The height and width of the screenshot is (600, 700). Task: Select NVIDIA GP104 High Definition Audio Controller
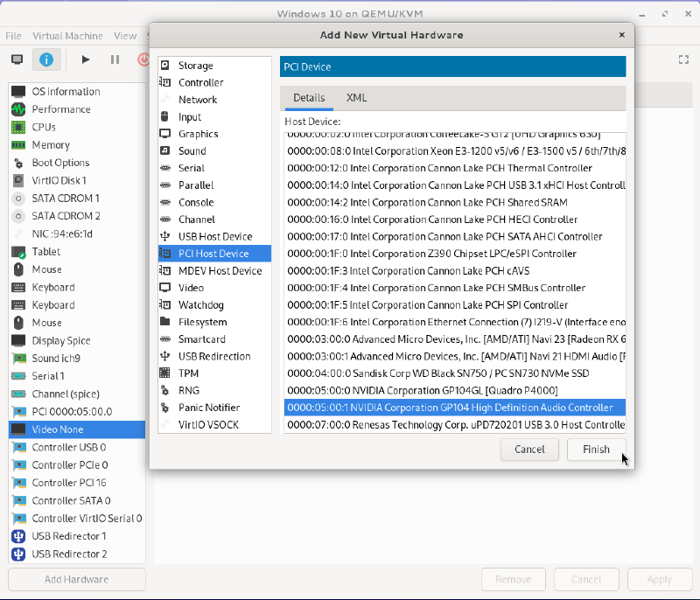pyautogui.click(x=455, y=408)
